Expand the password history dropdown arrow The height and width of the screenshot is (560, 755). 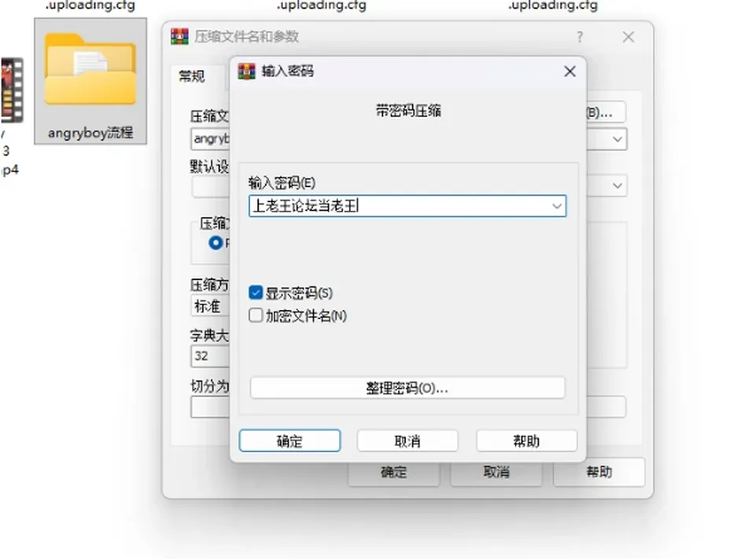[x=557, y=206]
